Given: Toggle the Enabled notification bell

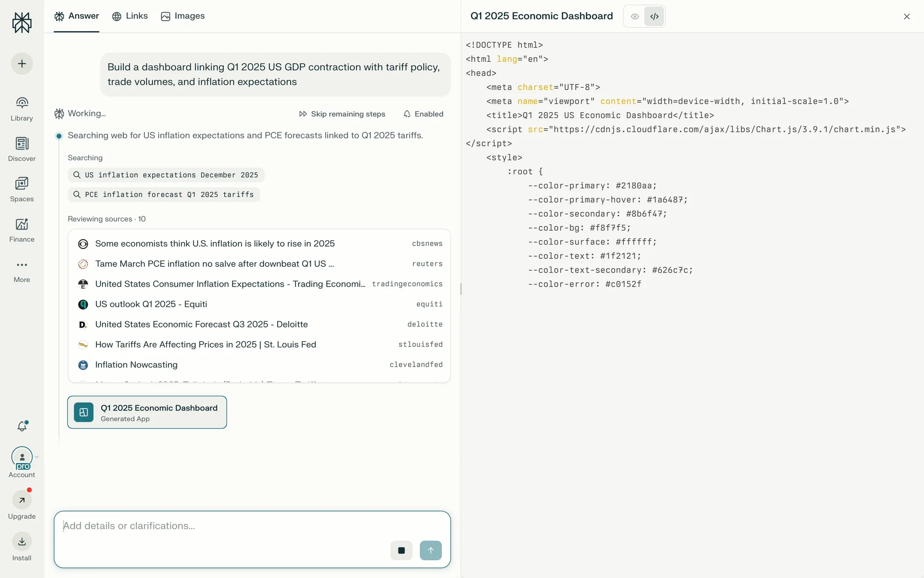Looking at the screenshot, I should [423, 114].
